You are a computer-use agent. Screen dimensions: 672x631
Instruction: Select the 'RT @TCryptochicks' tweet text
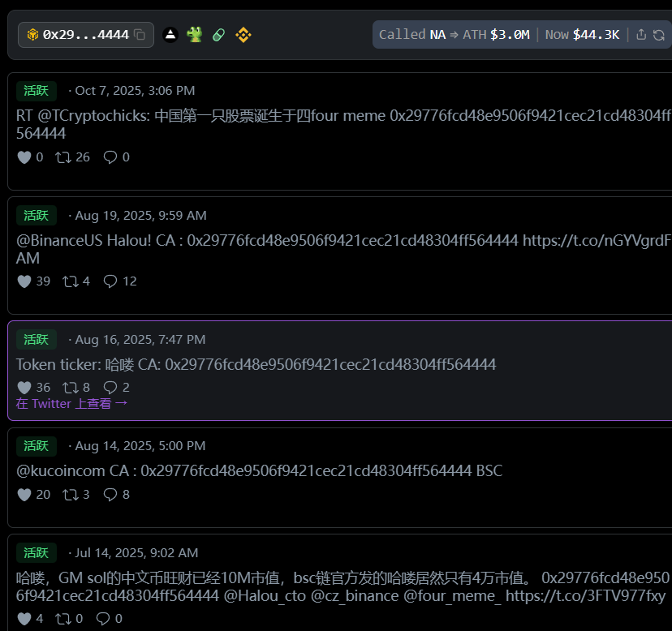tap(344, 125)
